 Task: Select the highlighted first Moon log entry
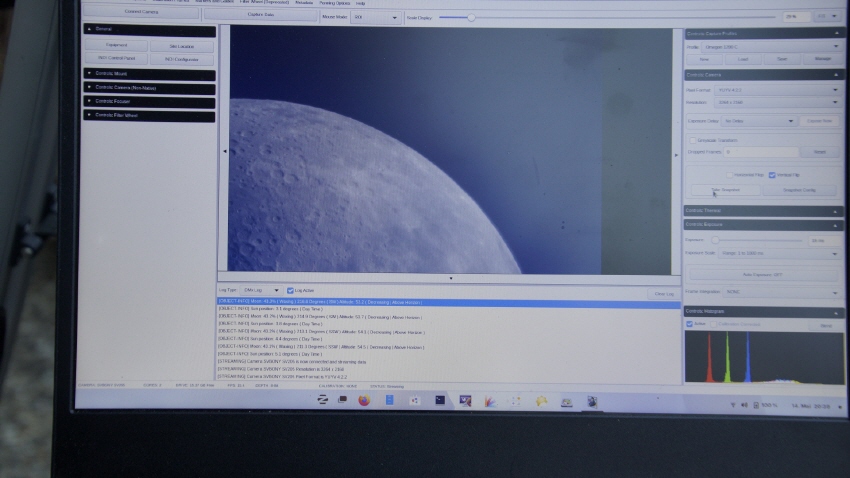point(448,302)
